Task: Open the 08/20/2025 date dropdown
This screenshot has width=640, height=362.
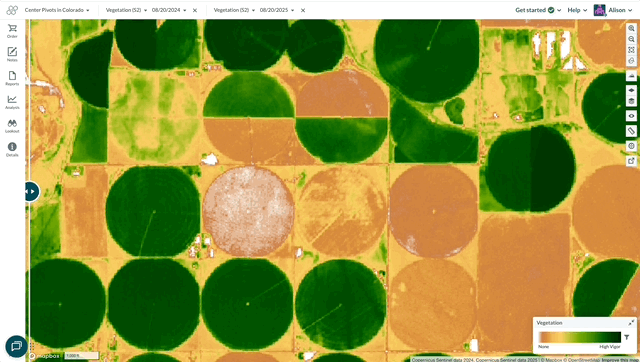Action: click(277, 10)
